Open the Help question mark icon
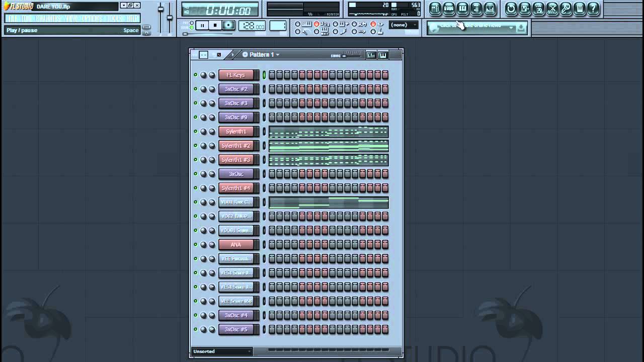Viewport: 644px width, 362px height. coord(593,9)
